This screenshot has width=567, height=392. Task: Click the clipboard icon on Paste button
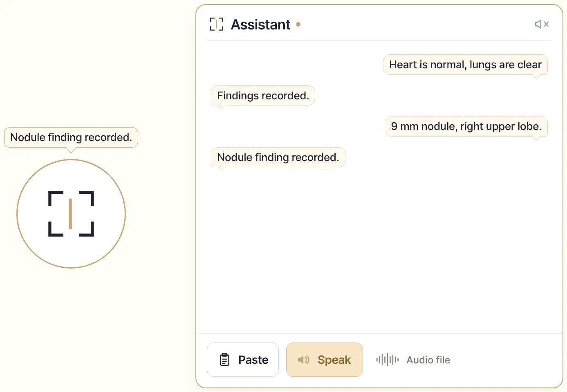coord(225,360)
